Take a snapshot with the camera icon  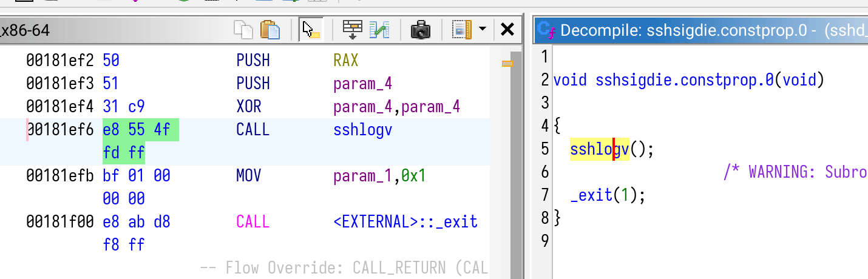[x=421, y=30]
